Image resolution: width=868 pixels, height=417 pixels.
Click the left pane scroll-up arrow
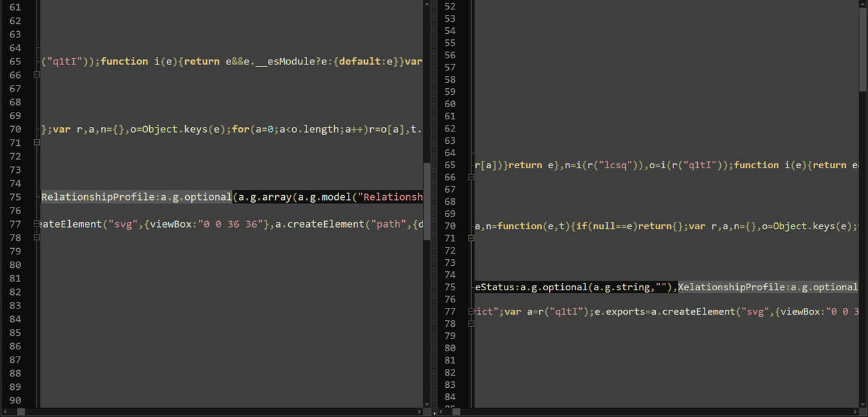pos(427,4)
